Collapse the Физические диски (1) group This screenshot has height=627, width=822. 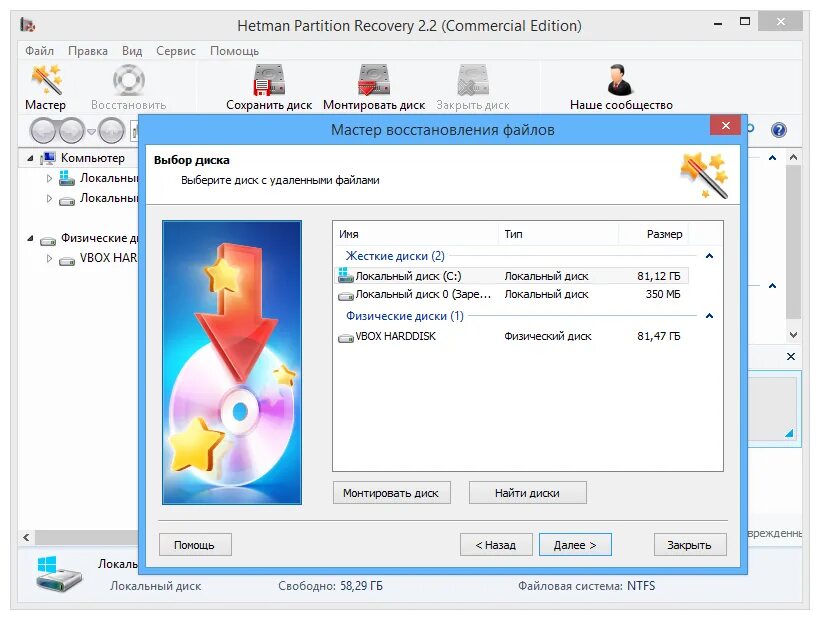(x=709, y=316)
